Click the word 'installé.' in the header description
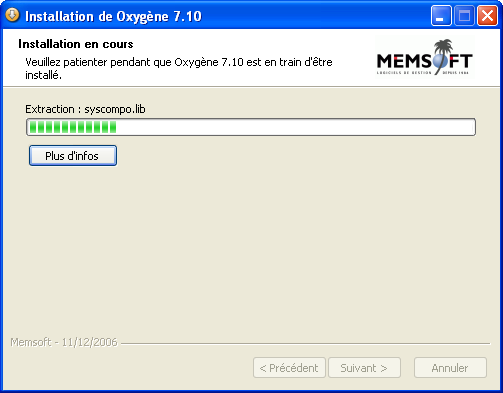This screenshot has height=393, width=503. coord(43,75)
